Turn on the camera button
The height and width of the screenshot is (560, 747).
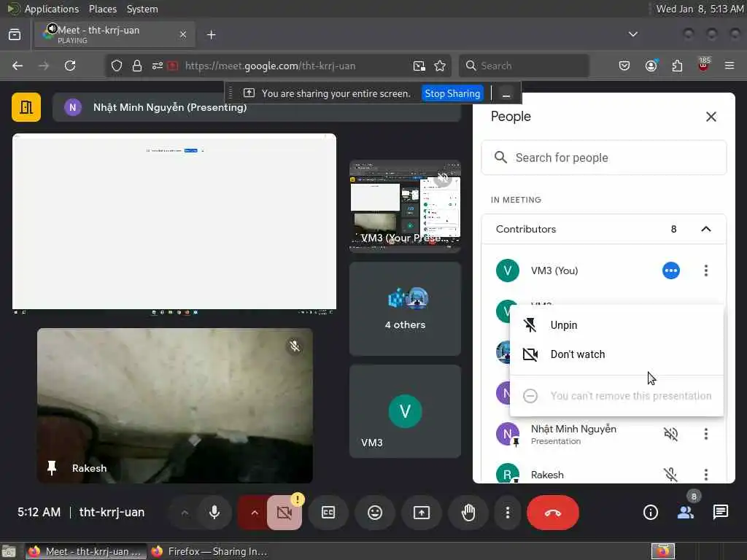click(285, 513)
